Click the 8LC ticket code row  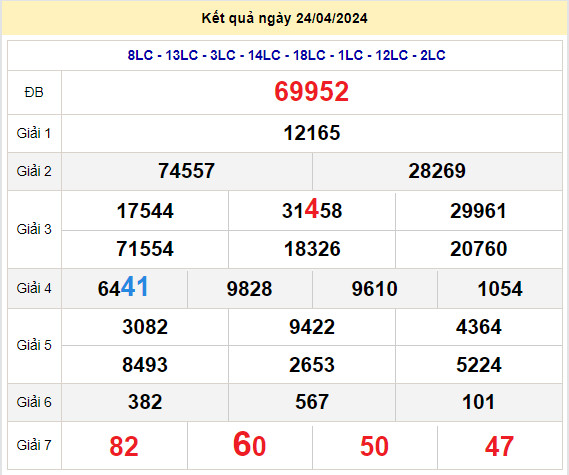[286, 55]
